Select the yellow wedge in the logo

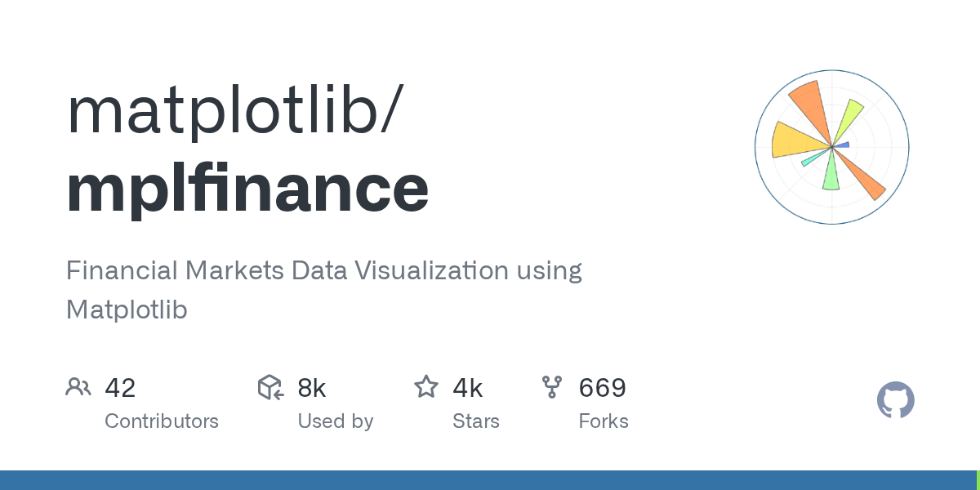click(x=800, y=140)
